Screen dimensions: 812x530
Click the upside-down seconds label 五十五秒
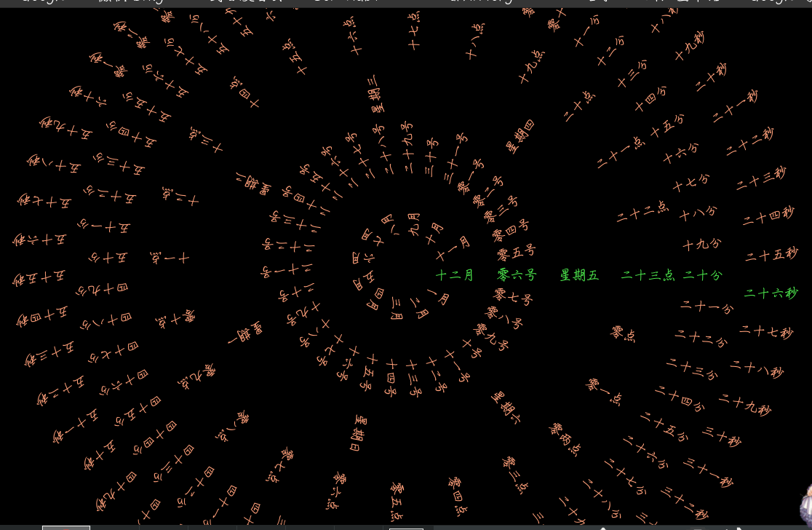39,277
